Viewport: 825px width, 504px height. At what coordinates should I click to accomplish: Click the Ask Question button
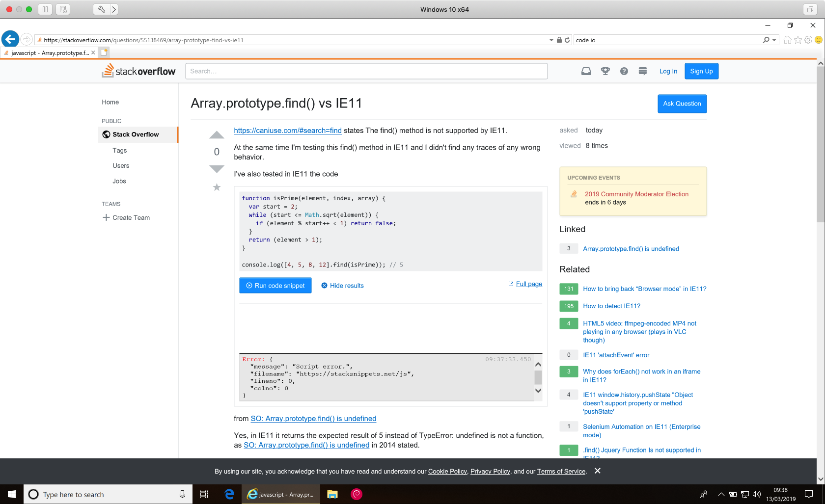pyautogui.click(x=682, y=104)
